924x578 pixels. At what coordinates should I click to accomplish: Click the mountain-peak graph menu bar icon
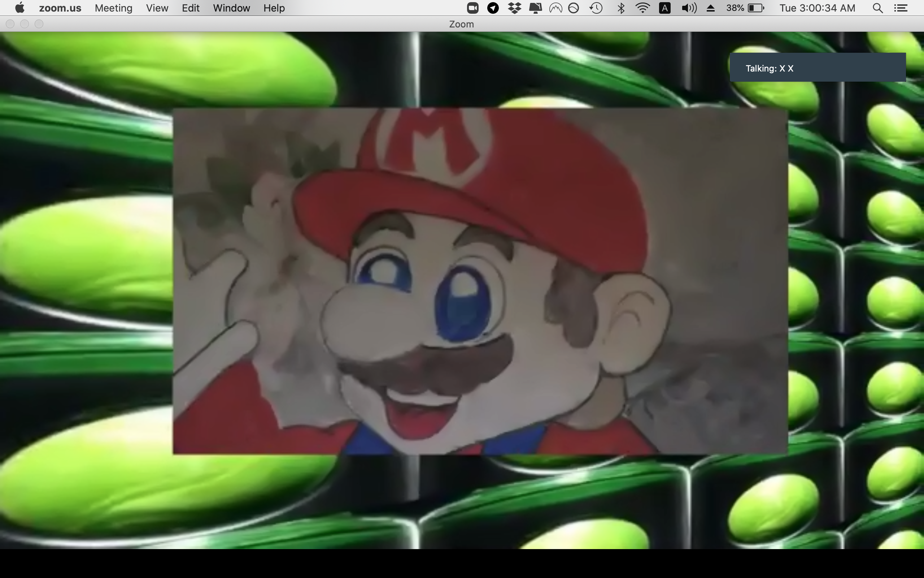555,8
